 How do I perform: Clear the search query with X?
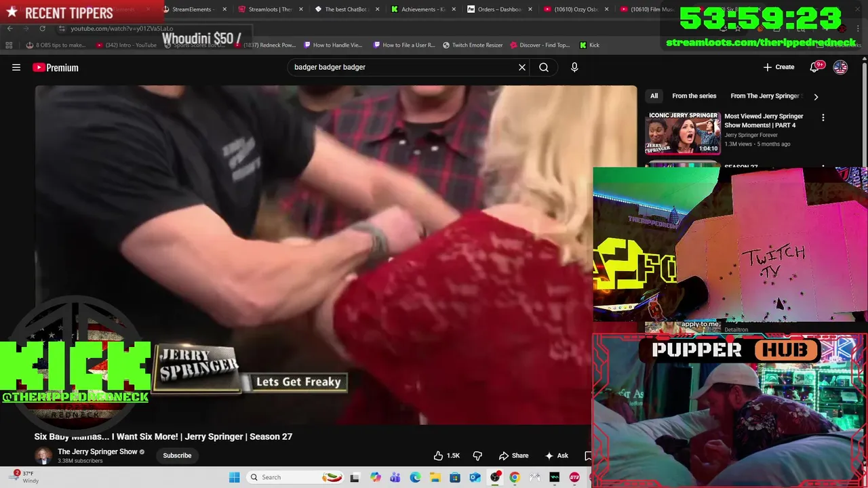[522, 67]
